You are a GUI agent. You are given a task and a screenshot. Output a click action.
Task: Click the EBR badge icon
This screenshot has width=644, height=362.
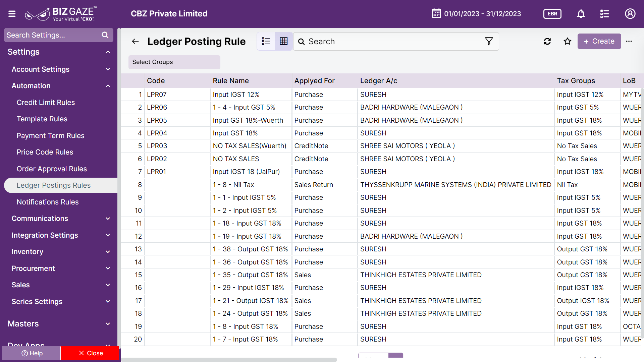(x=552, y=14)
